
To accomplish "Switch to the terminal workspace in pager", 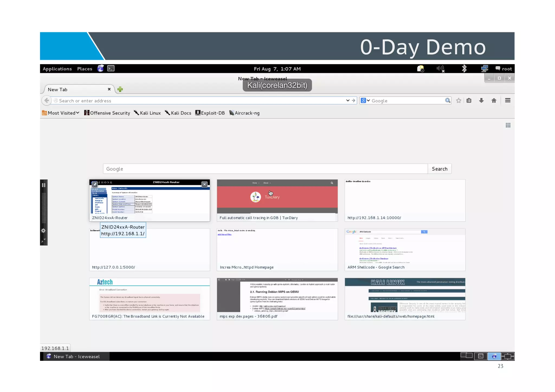I will tap(480, 356).
